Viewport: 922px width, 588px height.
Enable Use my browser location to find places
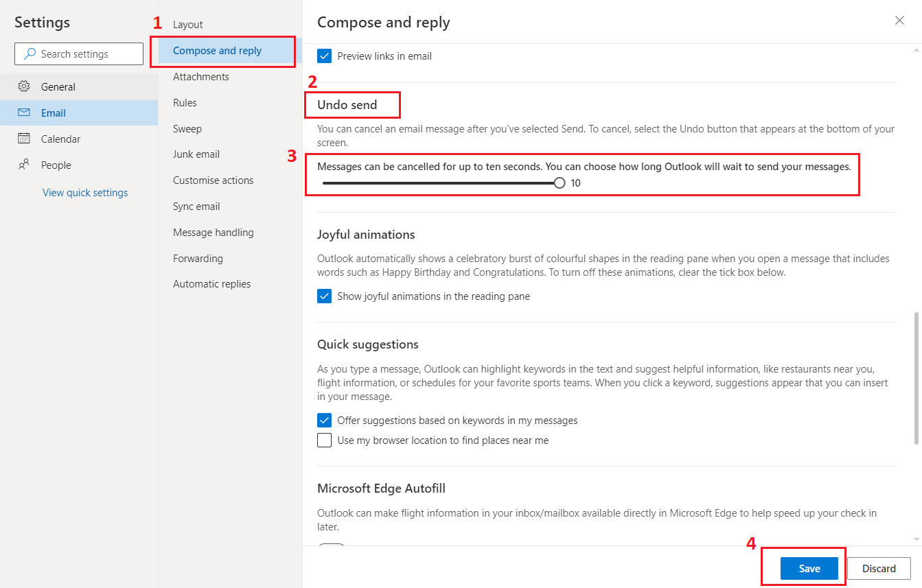click(324, 440)
